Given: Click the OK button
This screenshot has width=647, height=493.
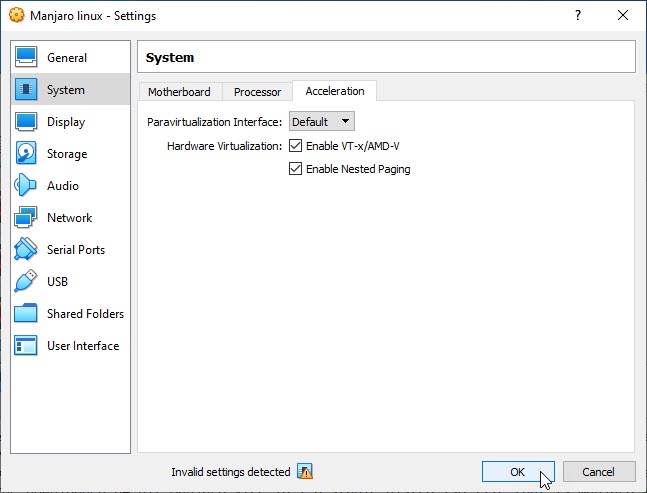Looking at the screenshot, I should (518, 472).
